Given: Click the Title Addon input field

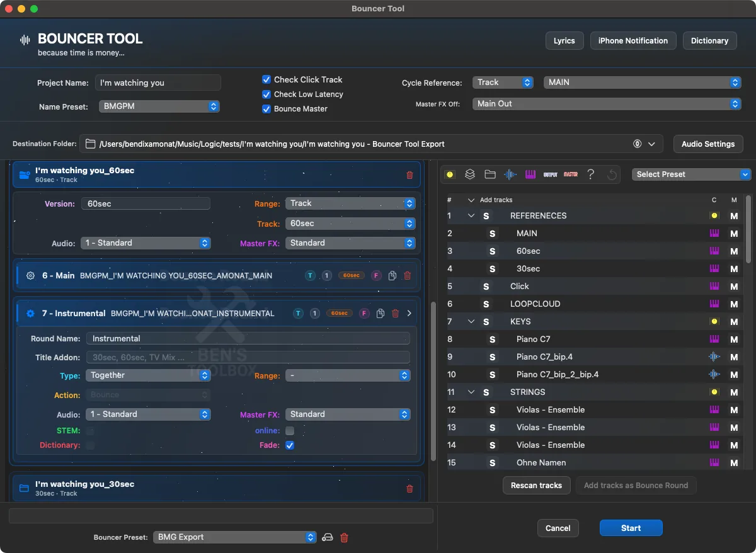Looking at the screenshot, I should 248,357.
